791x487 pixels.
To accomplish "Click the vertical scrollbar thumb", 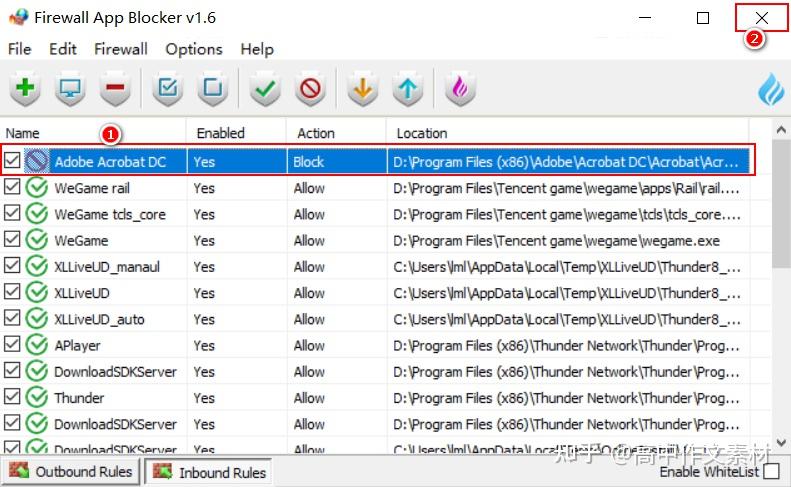I will [781, 204].
